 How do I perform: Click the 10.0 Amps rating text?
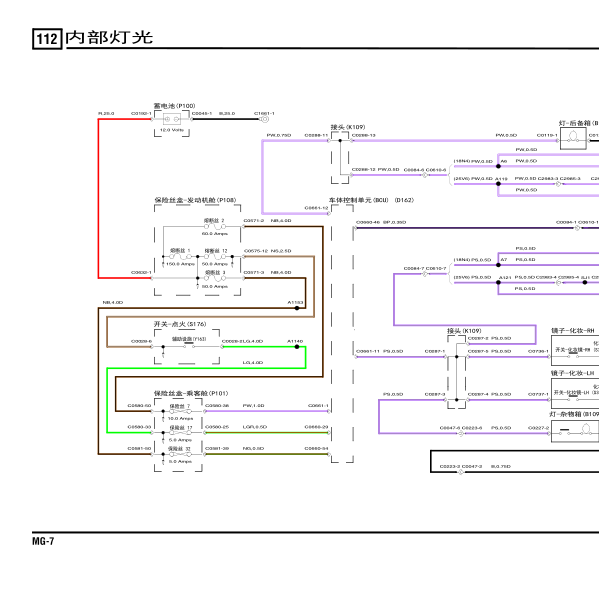pyautogui.click(x=180, y=419)
